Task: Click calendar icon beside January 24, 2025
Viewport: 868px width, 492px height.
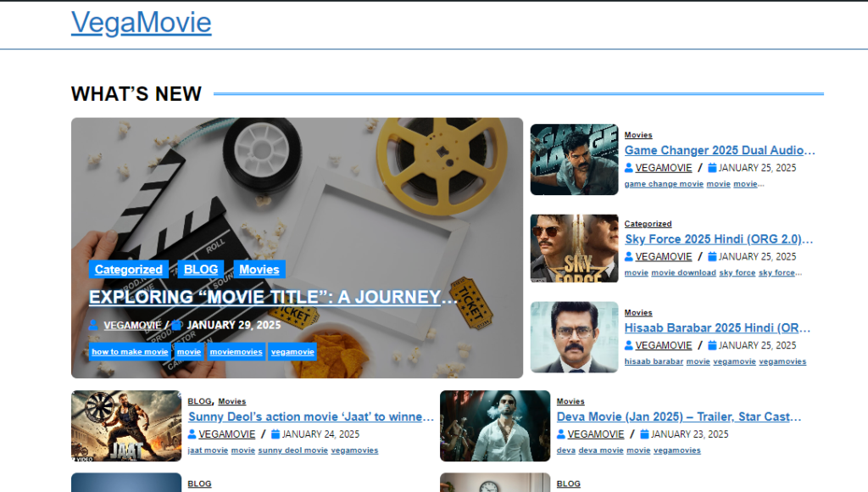Action: [275, 434]
